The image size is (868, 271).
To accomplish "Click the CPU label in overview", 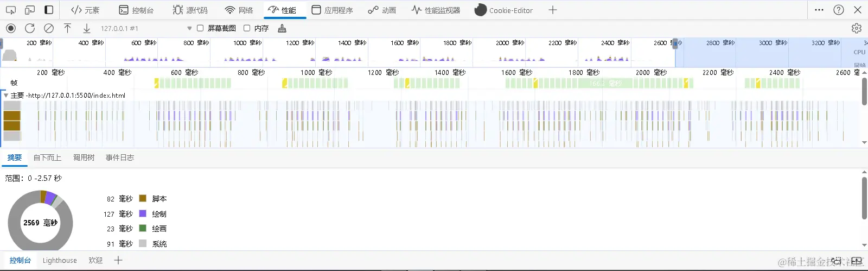I will [859, 52].
